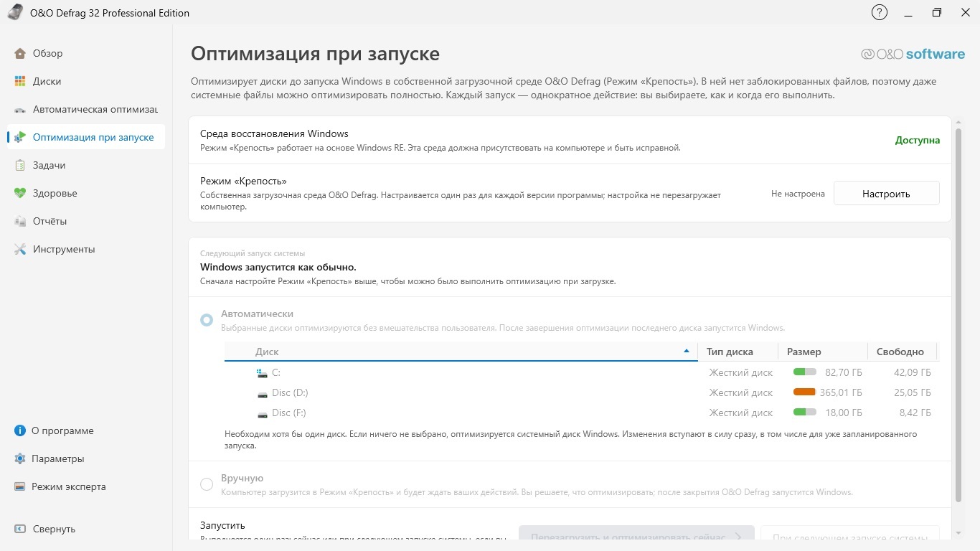Click the О программе info icon
The height and width of the screenshot is (551, 980).
coord(20,430)
